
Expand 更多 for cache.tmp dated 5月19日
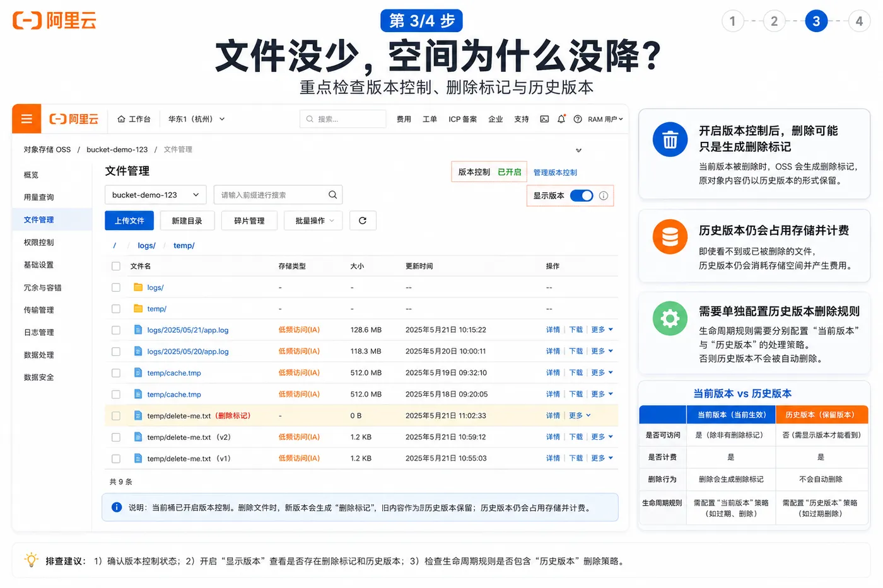(x=602, y=372)
